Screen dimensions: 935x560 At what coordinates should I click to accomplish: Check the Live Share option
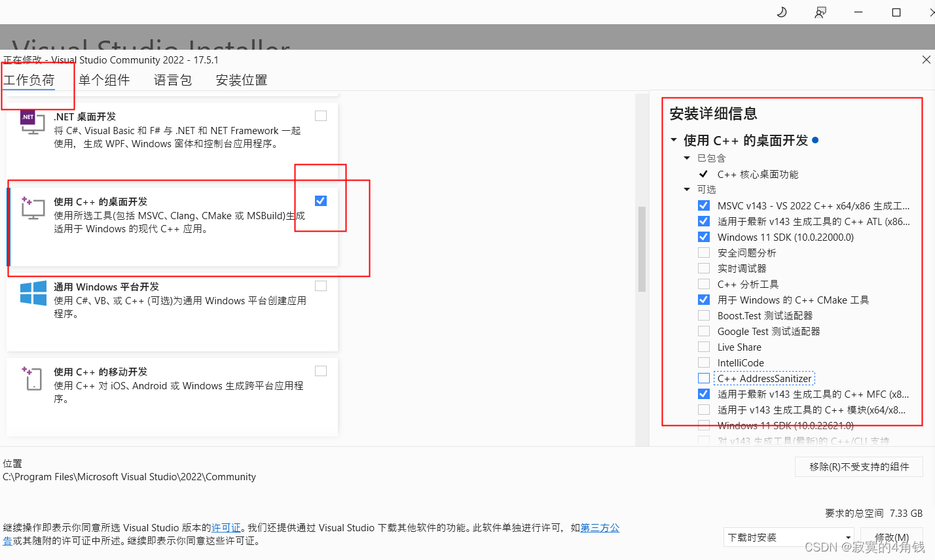704,347
